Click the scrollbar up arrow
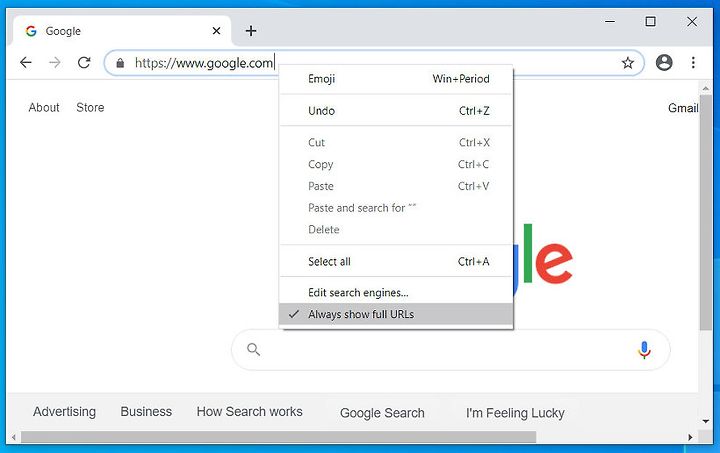The image size is (720, 453). click(706, 87)
